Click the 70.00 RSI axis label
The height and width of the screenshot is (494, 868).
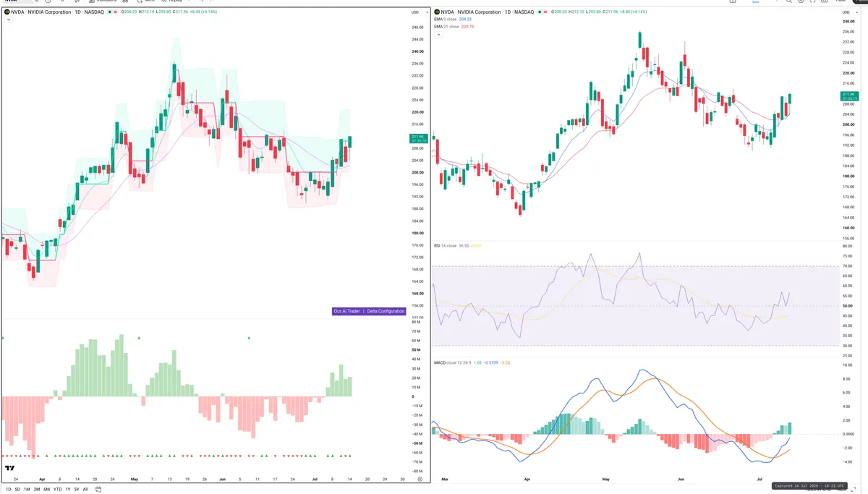tap(848, 266)
